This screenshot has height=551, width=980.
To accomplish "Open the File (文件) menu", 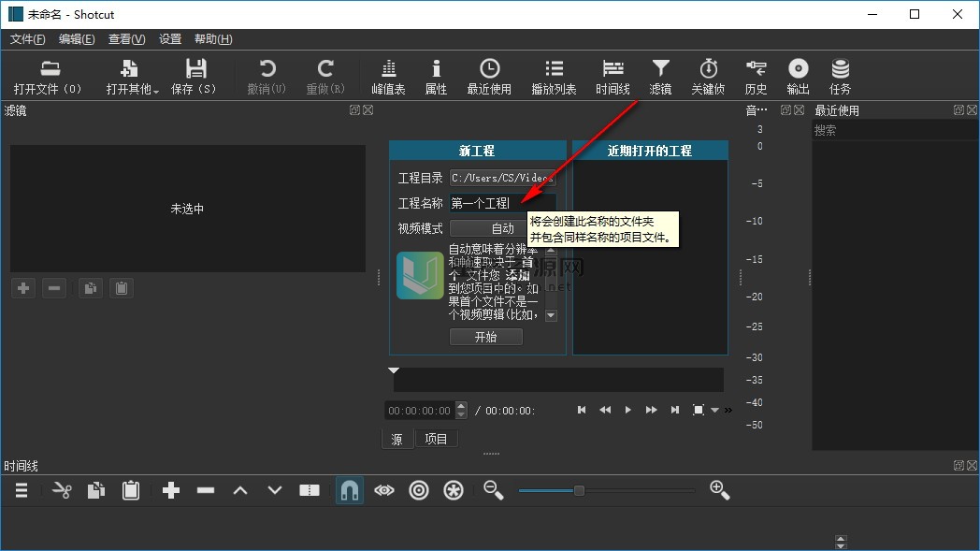I will (27, 38).
